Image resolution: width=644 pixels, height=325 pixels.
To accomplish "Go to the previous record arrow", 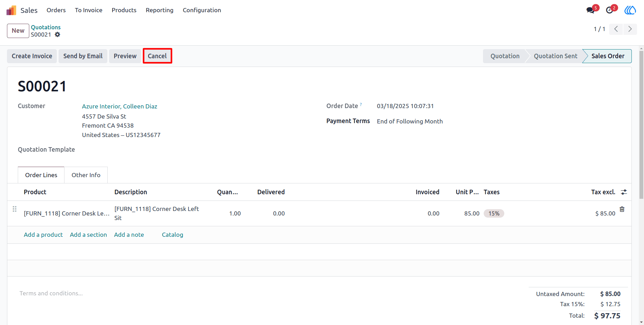I will (616, 29).
